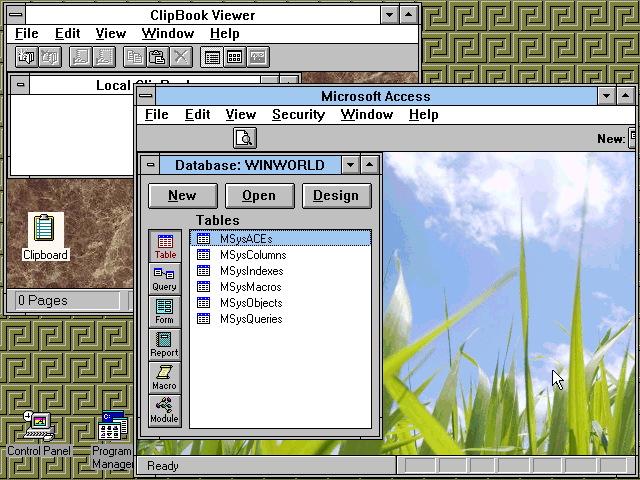Open the ClipBook Viewer Help menu
This screenshot has width=640, height=480.
(x=224, y=33)
